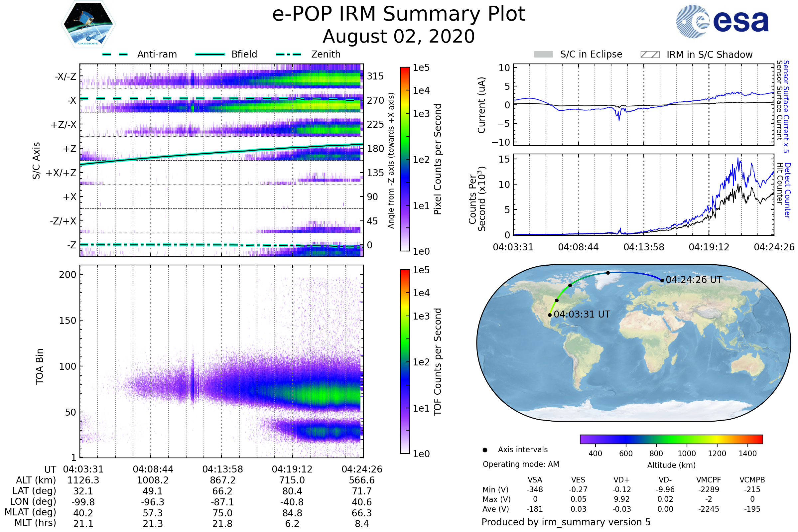798x532 pixels.
Task: Click the TOF Counts per Second colorbar
Action: pyautogui.click(x=405, y=361)
